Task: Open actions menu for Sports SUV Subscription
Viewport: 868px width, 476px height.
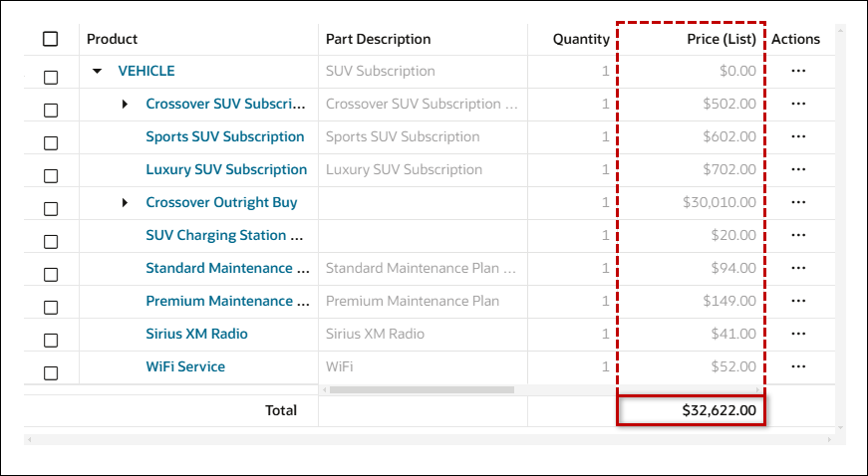Action: pos(797,136)
